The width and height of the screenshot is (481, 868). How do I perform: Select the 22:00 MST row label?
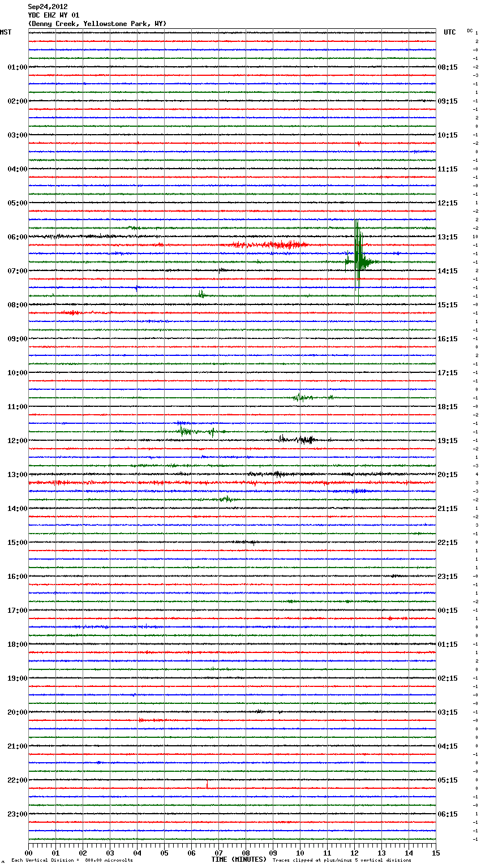click(18, 780)
